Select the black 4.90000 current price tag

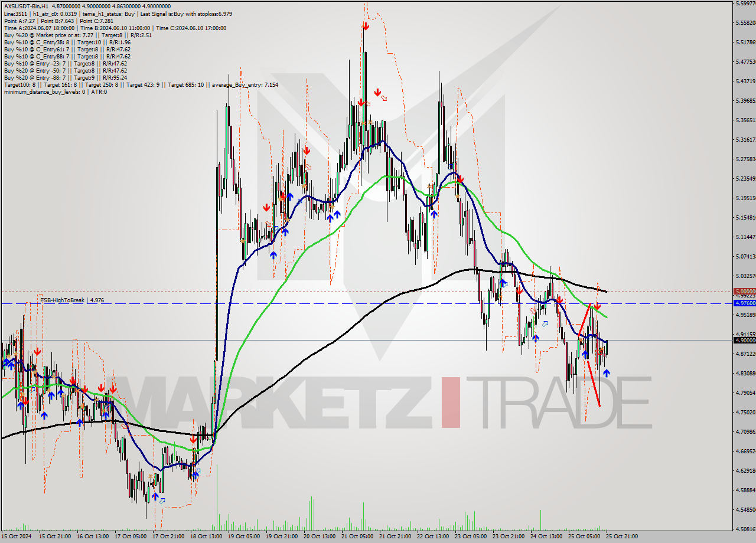tap(744, 340)
